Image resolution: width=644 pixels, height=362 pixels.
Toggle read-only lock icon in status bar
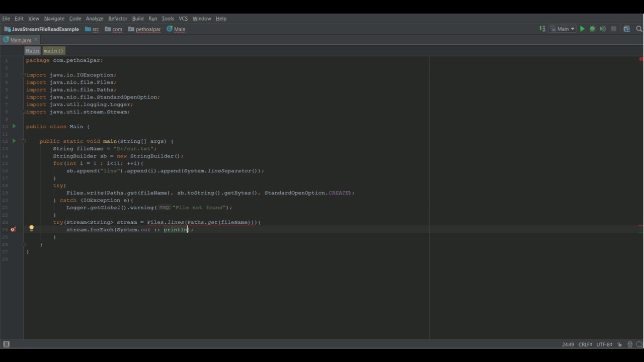pos(619,344)
